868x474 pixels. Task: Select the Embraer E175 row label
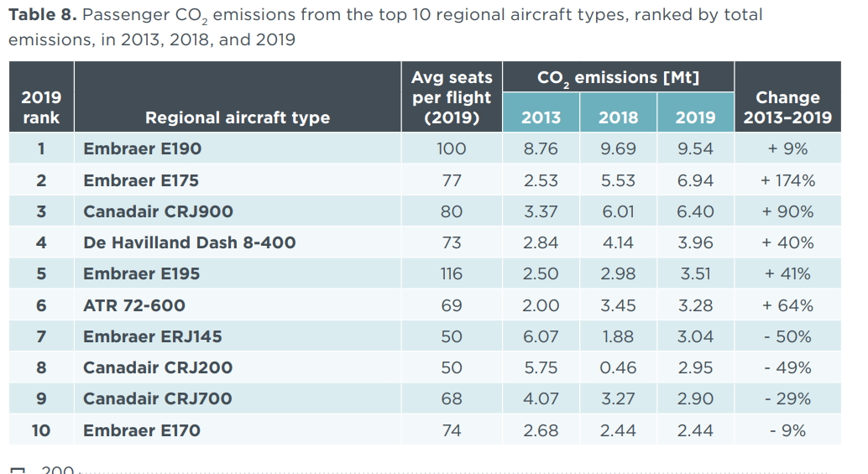[141, 180]
